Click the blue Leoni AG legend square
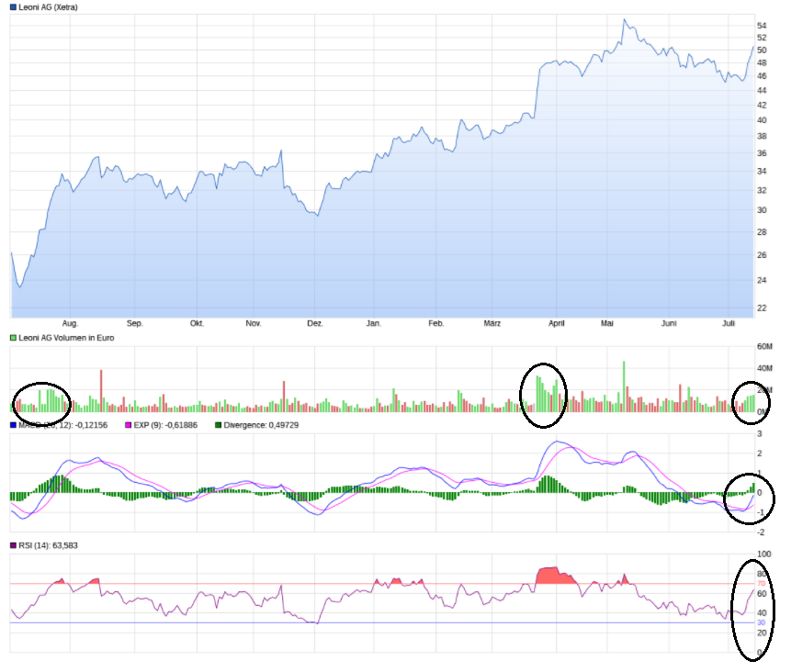The width and height of the screenshot is (791, 672). tap(13, 7)
